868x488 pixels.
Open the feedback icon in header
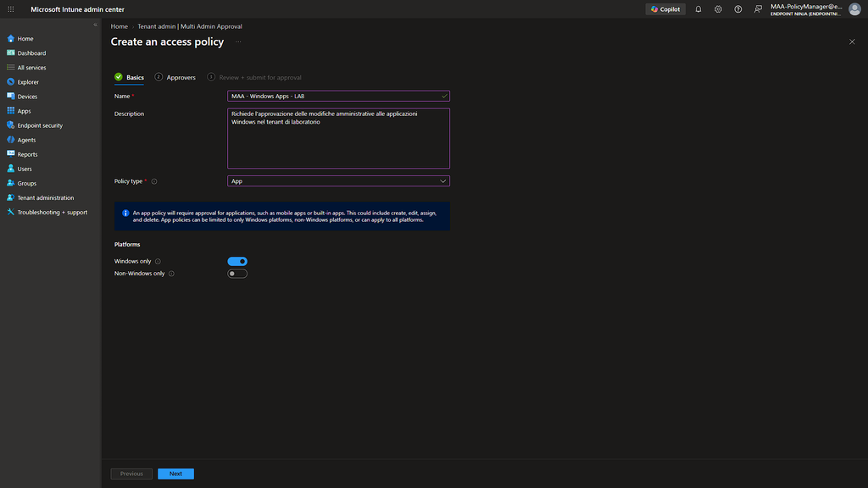point(758,9)
